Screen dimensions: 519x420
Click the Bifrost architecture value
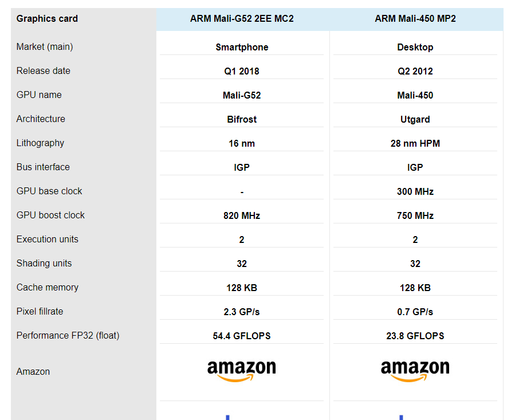pyautogui.click(x=242, y=119)
